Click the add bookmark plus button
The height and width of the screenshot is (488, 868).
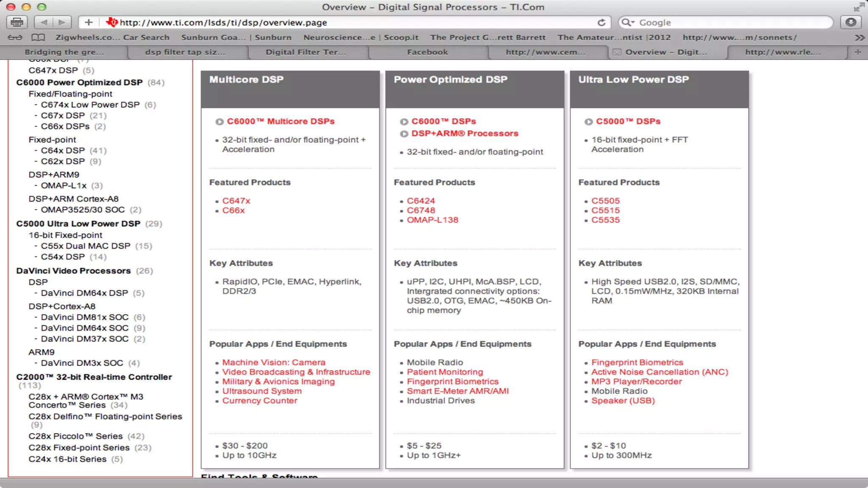[89, 22]
